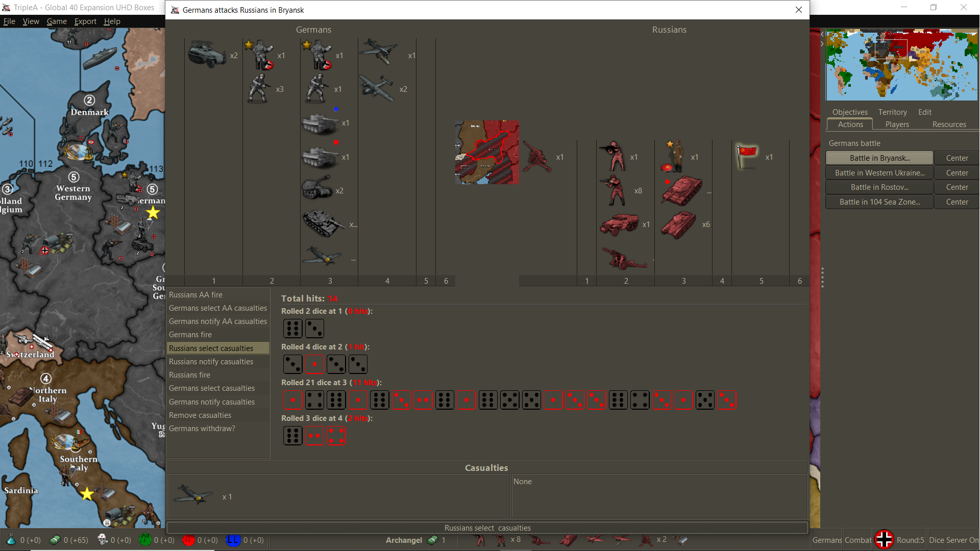Open Battle in Rostov
The height and width of the screenshot is (551, 980).
pyautogui.click(x=879, y=187)
